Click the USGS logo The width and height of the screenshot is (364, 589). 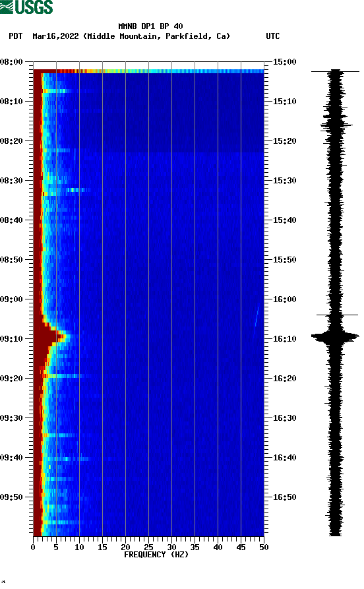click(26, 7)
